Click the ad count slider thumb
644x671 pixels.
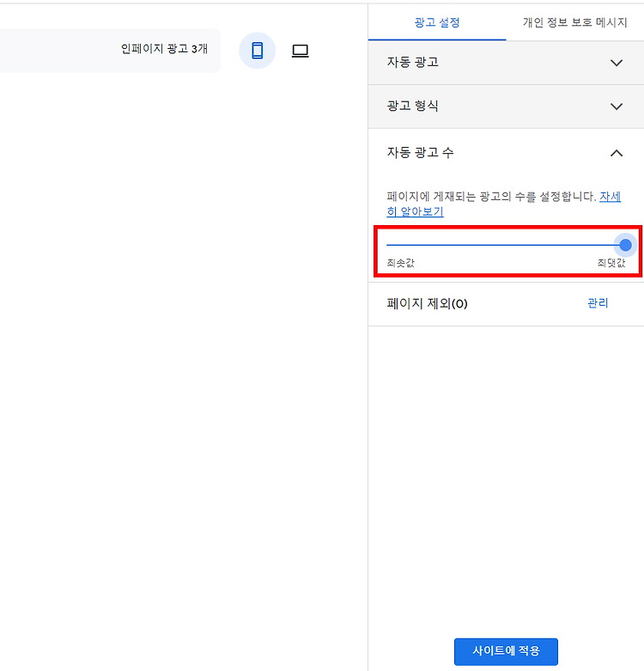pos(625,245)
